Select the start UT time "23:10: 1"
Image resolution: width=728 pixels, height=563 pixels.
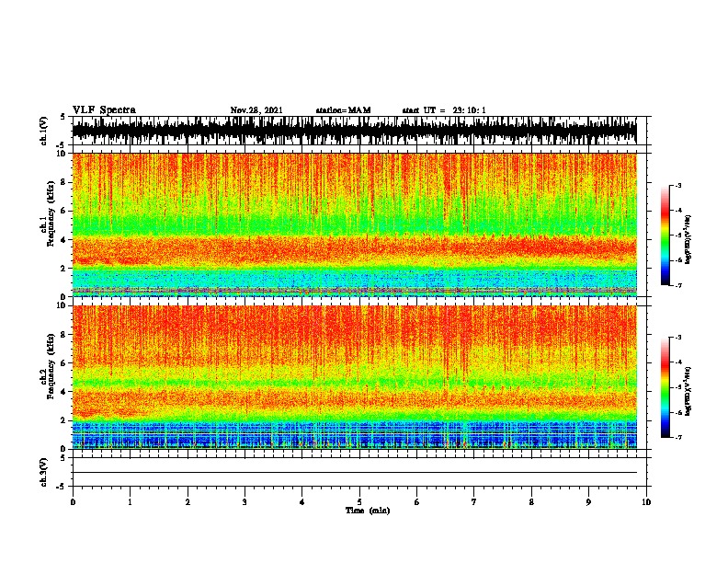(x=469, y=110)
